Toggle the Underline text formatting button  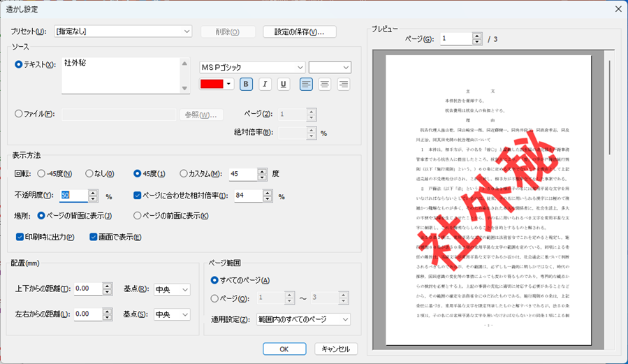pos(284,85)
